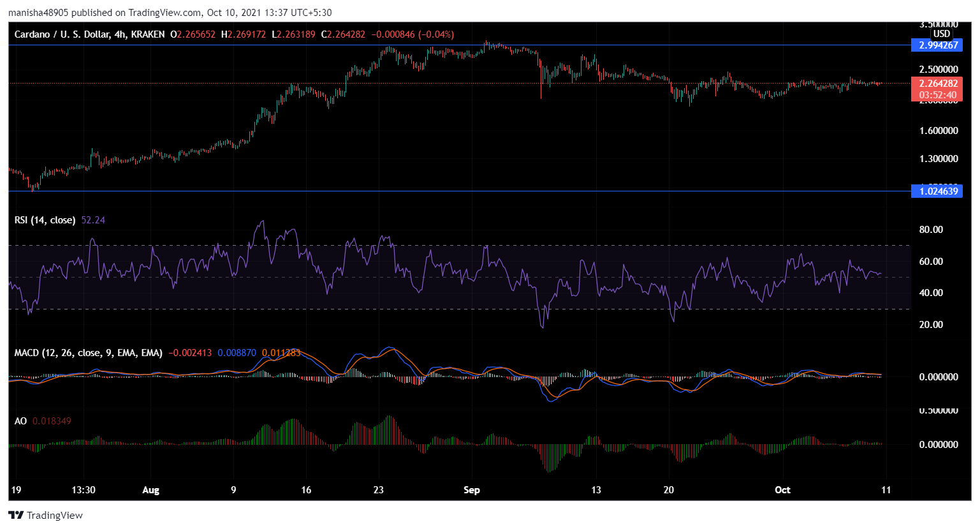Click the MACD (12, 26, close, 9, EMA, EMA) label

click(89, 353)
